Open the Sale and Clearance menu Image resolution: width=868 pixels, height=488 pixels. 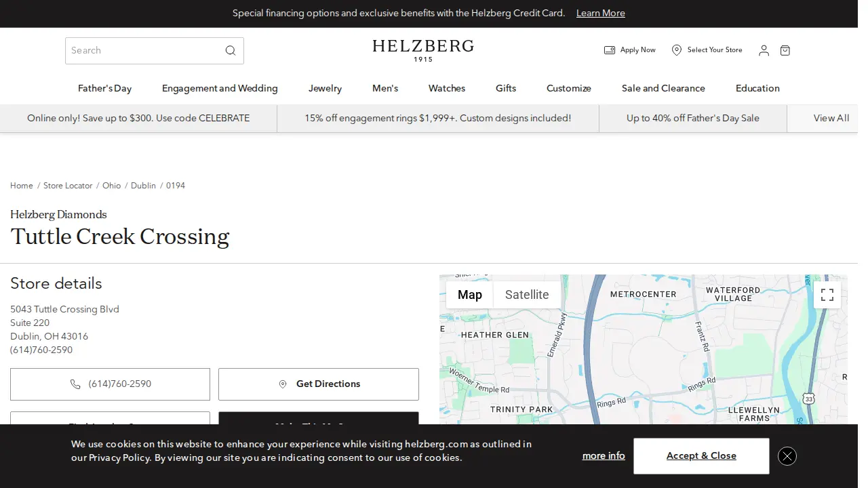(x=663, y=88)
